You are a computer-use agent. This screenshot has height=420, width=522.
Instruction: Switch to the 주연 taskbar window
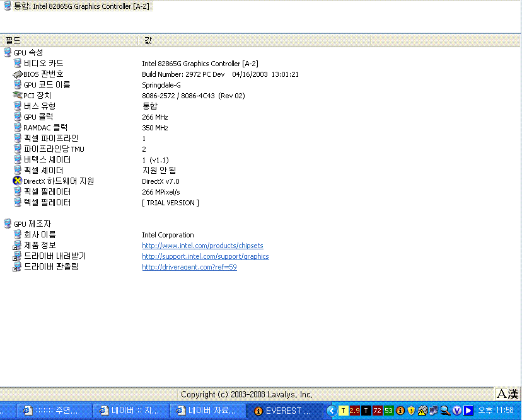(54, 411)
